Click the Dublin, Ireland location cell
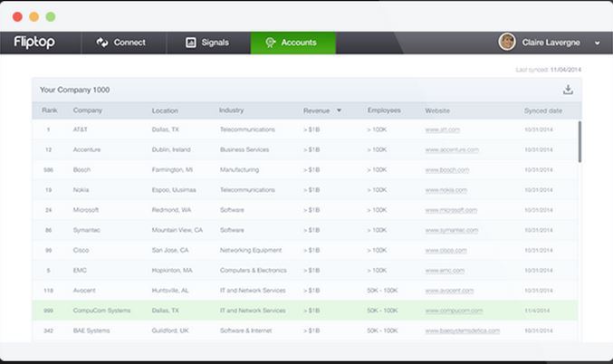613x364 pixels. (171, 149)
